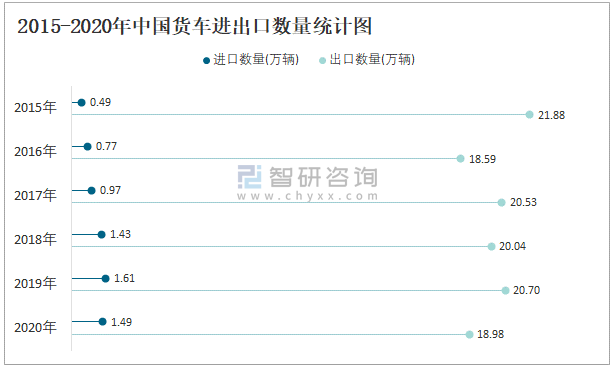Viewport: 615px width, 368px height.
Task: Open the www.chyxx.com watermark link
Action: (308, 196)
